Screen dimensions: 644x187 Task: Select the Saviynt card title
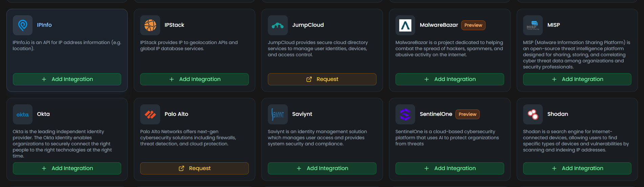click(x=302, y=114)
